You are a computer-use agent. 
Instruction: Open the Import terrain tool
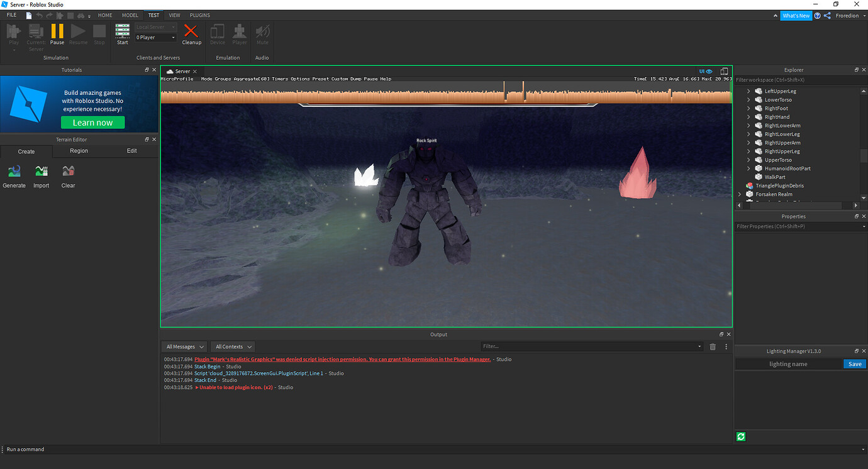tap(41, 176)
